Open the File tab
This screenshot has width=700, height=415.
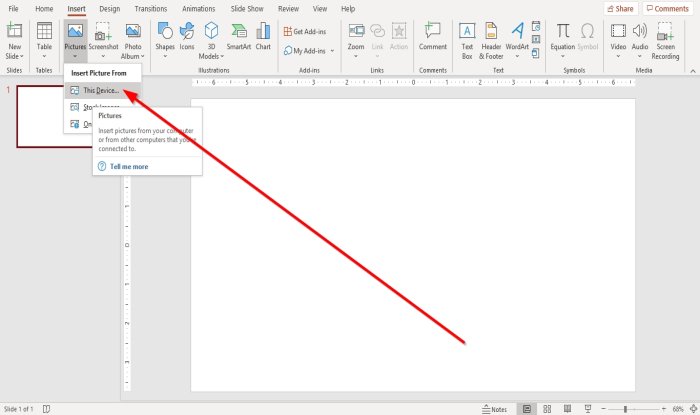coord(13,8)
